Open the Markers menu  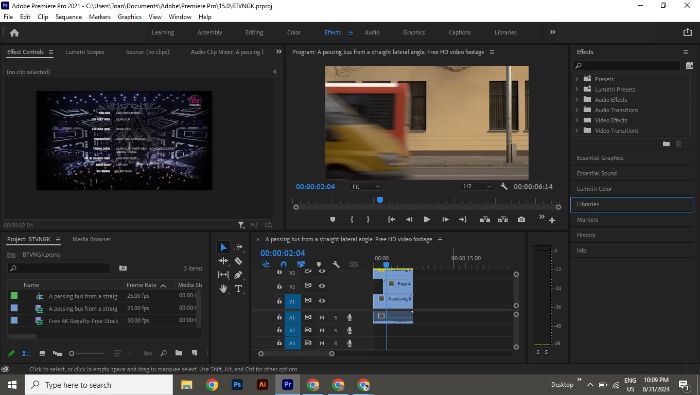[x=100, y=17]
